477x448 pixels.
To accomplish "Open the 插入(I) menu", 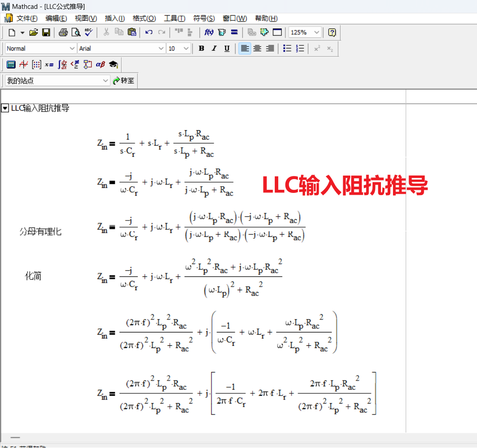I will 115,19.
